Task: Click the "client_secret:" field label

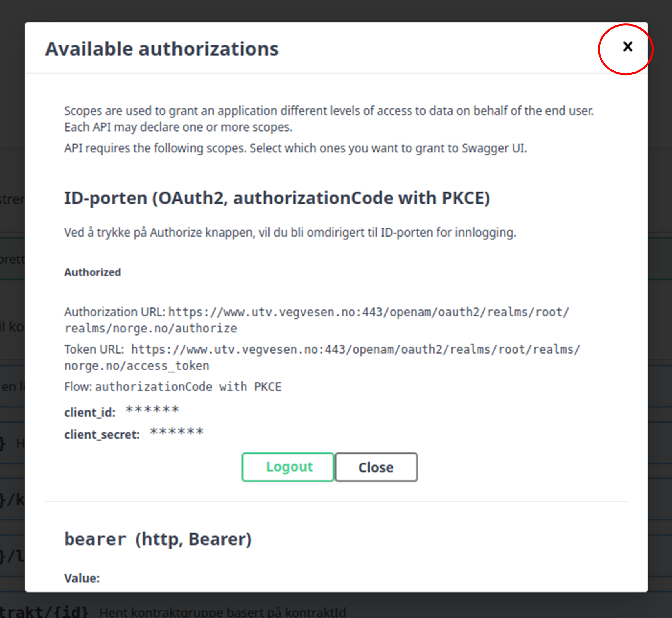Action: pyautogui.click(x=102, y=434)
